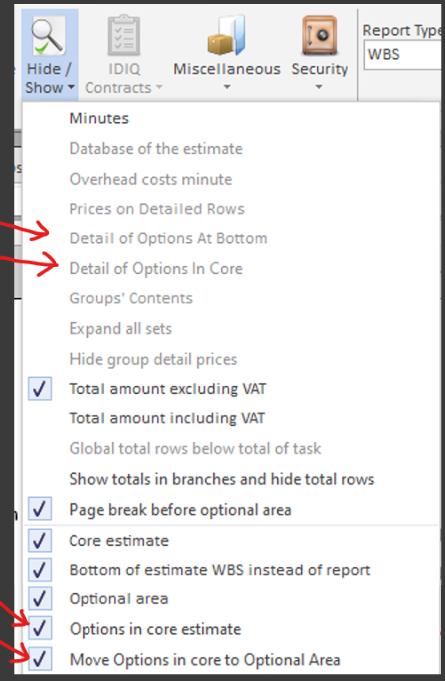445x681 pixels.
Task: Expand the Miscellaneous dropdown arrow
Action: pos(227,87)
